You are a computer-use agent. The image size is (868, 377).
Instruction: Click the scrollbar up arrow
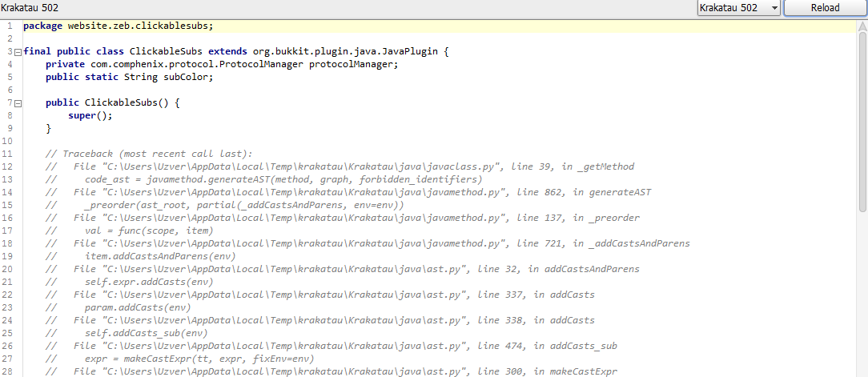click(862, 26)
